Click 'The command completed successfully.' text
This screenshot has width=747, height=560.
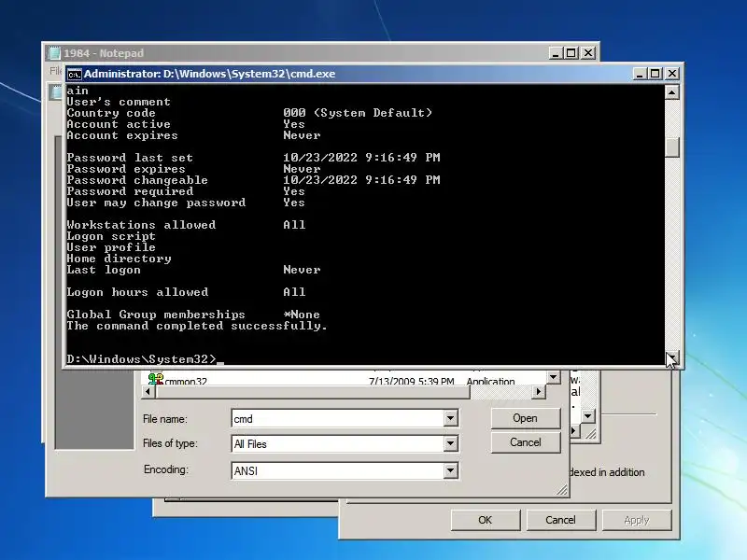point(197,326)
